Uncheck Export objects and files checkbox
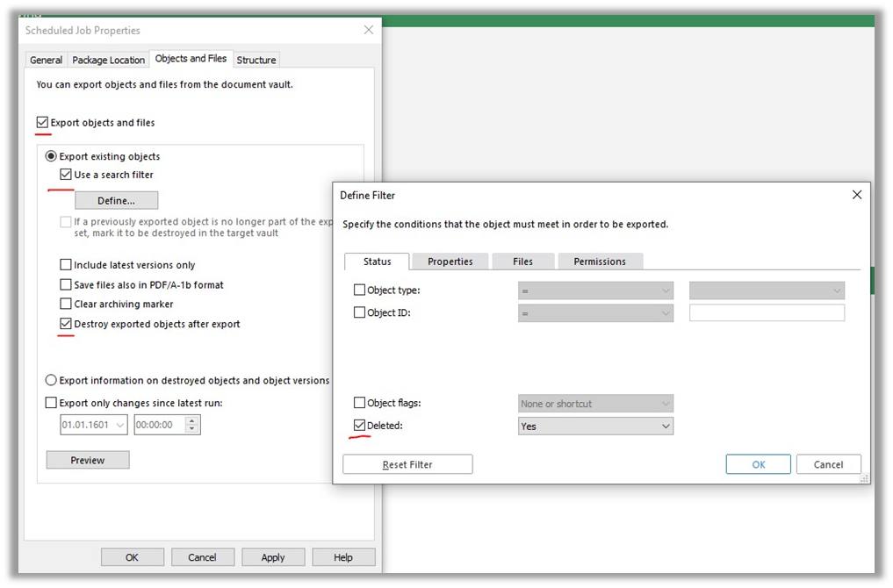893x588 pixels. click(43, 123)
